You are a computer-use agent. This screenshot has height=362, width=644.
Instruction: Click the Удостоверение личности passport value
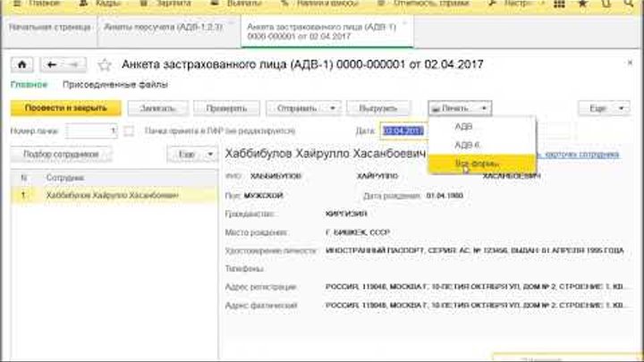pyautogui.click(x=475, y=250)
